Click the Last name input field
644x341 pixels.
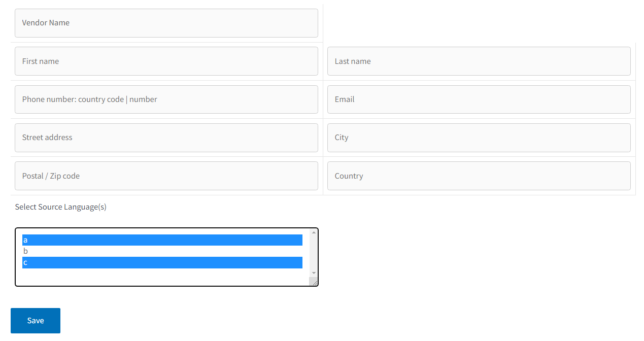(479, 61)
